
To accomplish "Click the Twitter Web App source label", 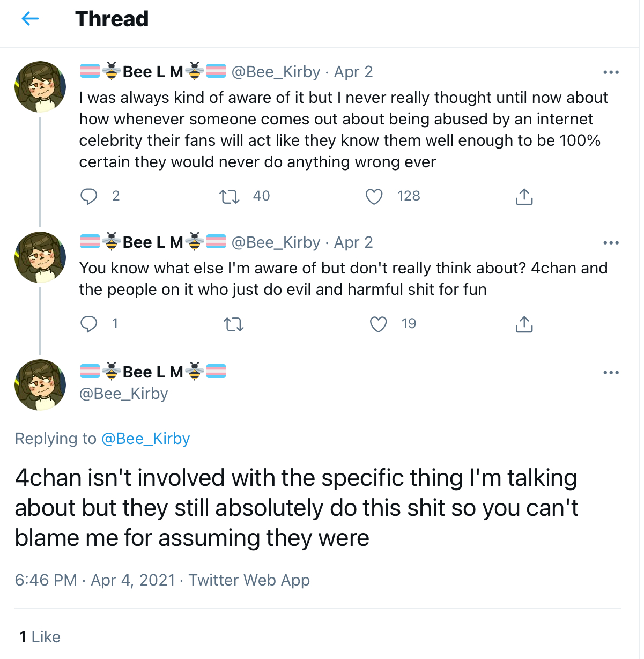I will [x=249, y=580].
